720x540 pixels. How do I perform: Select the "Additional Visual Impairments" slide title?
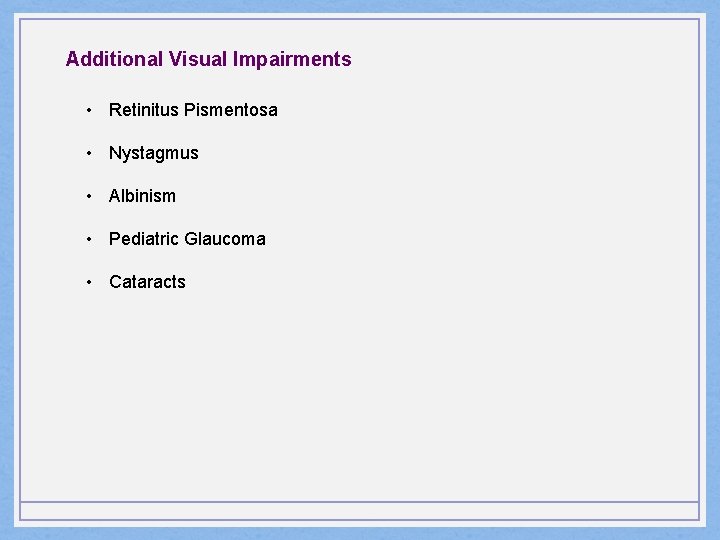coord(208,59)
